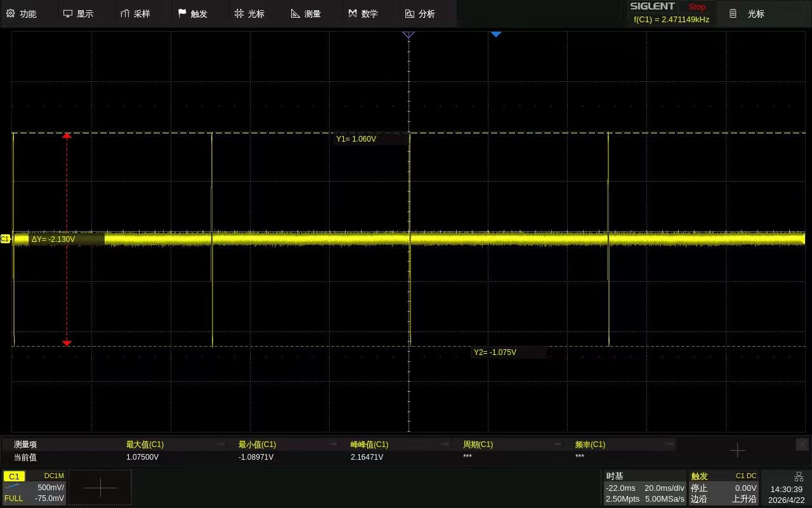Click the 数学 (Math) icon

pyautogui.click(x=353, y=13)
